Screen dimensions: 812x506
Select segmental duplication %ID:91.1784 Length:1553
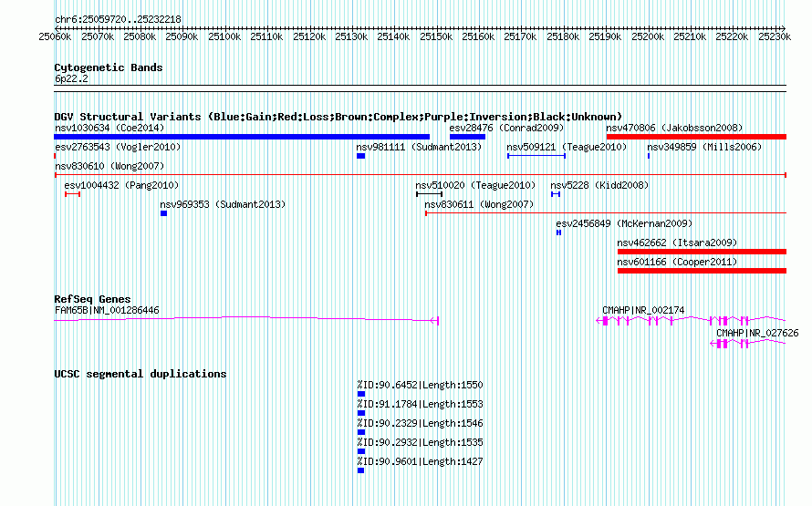tap(361, 413)
